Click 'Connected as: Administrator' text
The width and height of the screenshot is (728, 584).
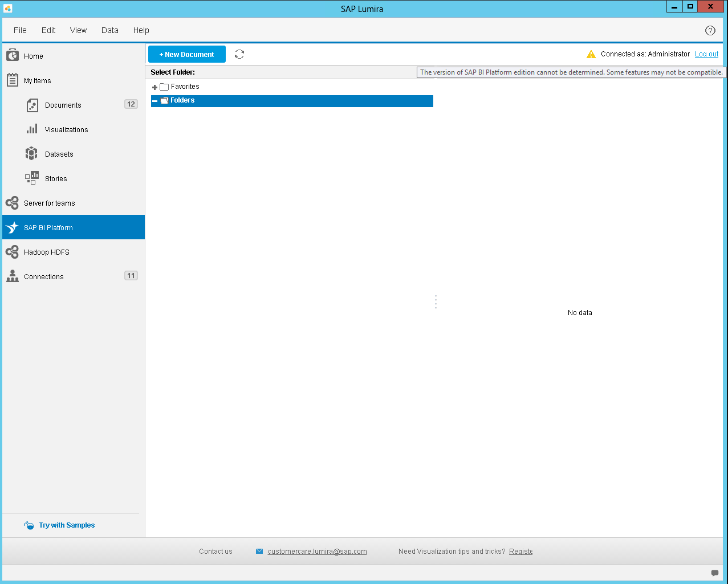coord(645,54)
